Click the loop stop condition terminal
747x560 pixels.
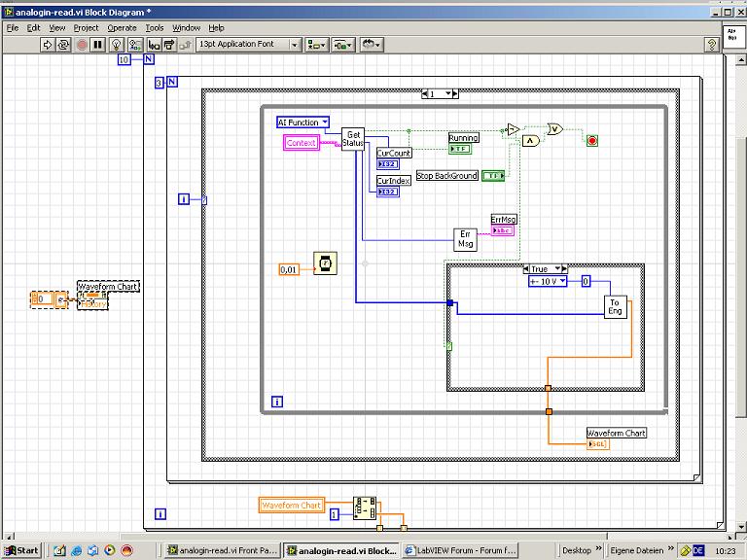coord(591,141)
